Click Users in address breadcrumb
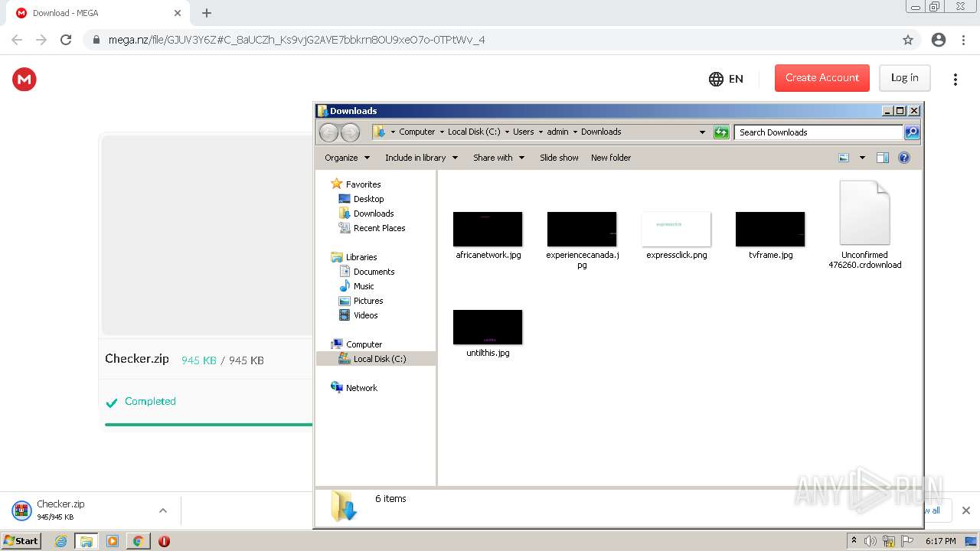980x551 pixels. [x=523, y=132]
